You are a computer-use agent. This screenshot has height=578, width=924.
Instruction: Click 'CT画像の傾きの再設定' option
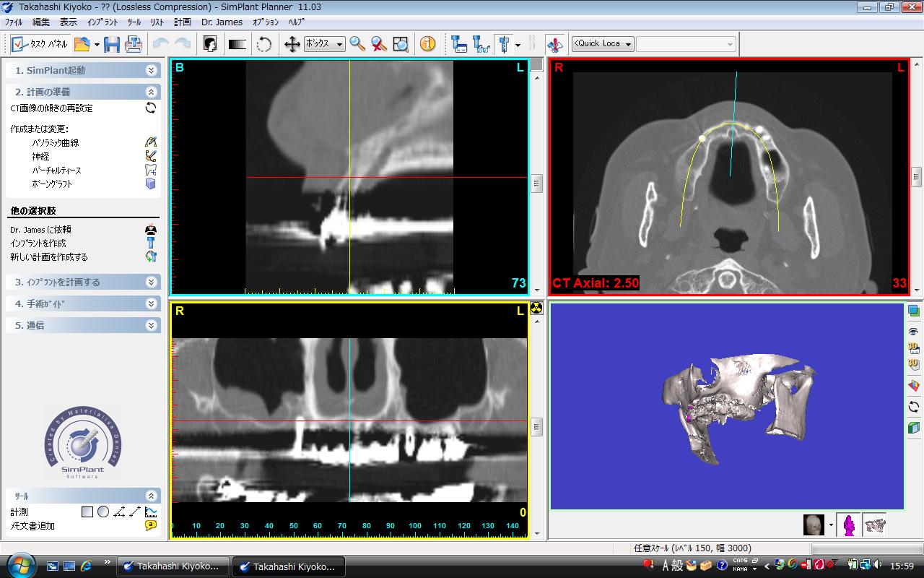(x=51, y=108)
